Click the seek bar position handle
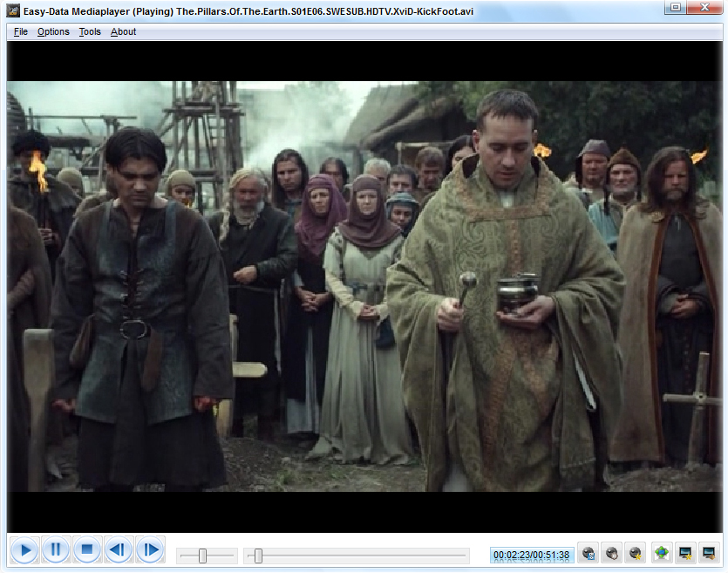 click(x=258, y=556)
